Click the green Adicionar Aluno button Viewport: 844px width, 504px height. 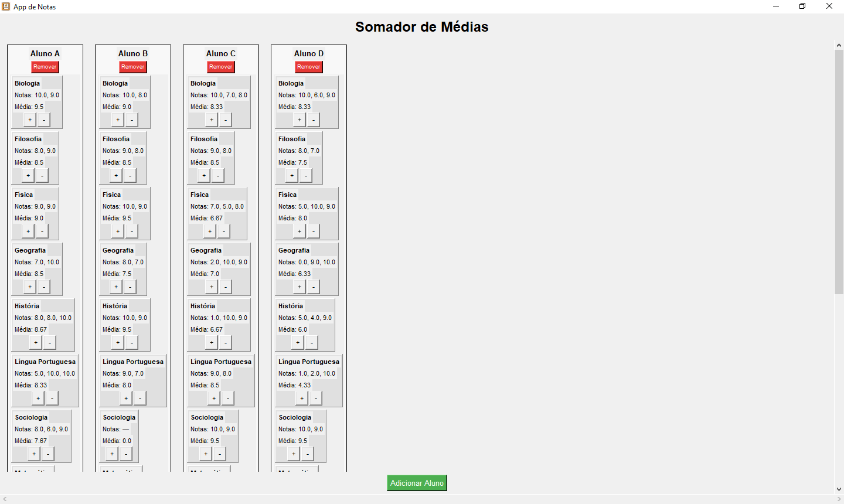[417, 483]
